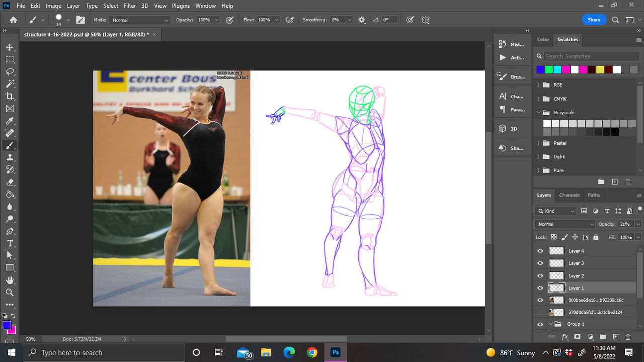Select the Lasso tool

(10, 72)
